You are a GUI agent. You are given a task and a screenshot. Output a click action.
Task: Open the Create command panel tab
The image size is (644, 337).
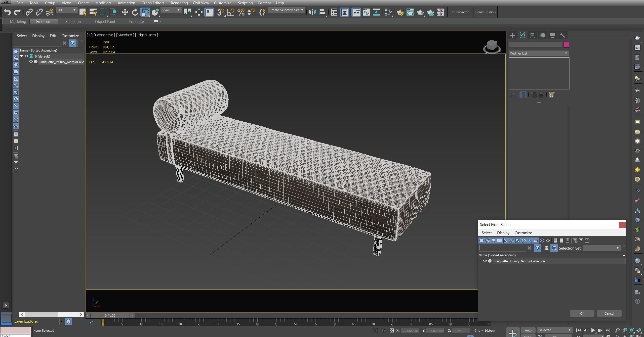(512, 35)
